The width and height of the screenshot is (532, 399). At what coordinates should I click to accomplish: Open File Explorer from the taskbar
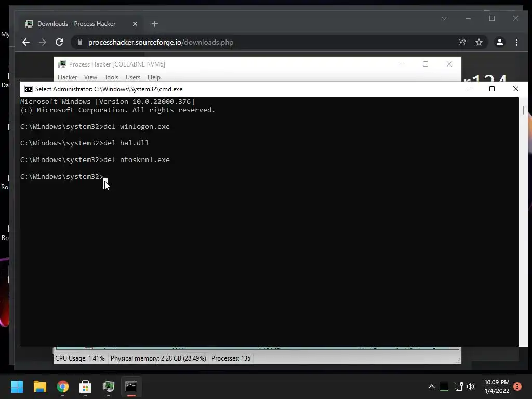tap(39, 387)
